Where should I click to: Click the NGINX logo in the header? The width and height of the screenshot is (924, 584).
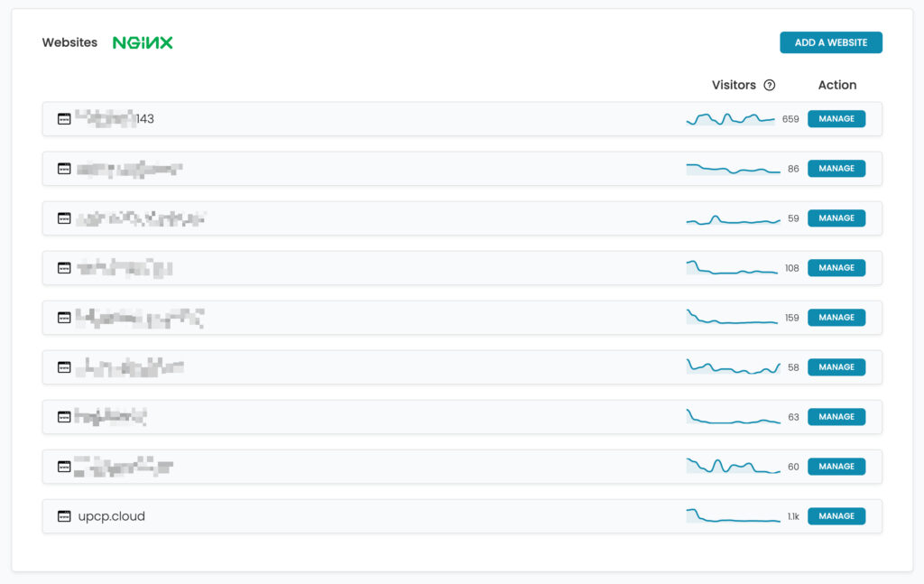tap(141, 42)
